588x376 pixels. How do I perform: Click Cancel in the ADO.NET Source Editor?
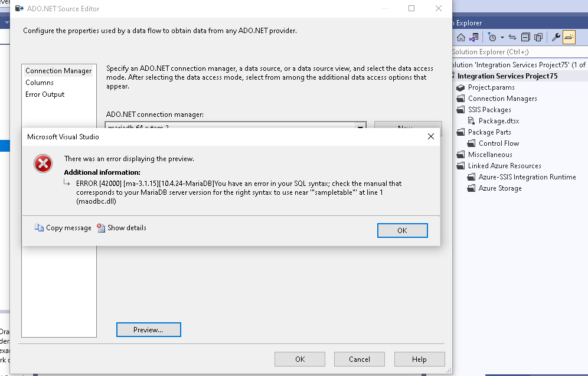click(x=360, y=359)
